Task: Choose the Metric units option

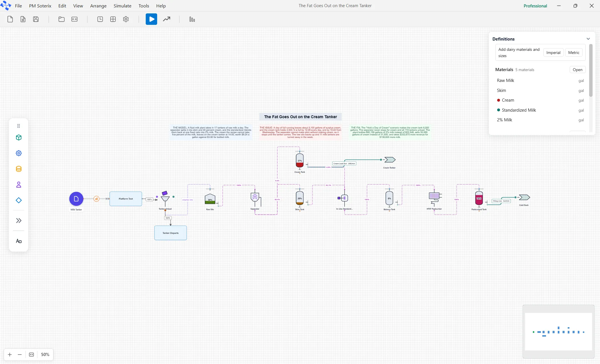Action: tap(574, 53)
